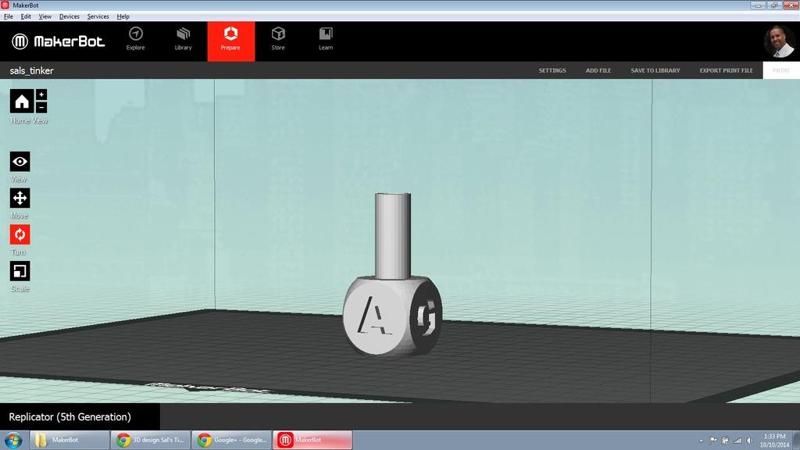800x450 pixels.
Task: Click MakerBot app taskbar button
Action: tap(312, 440)
